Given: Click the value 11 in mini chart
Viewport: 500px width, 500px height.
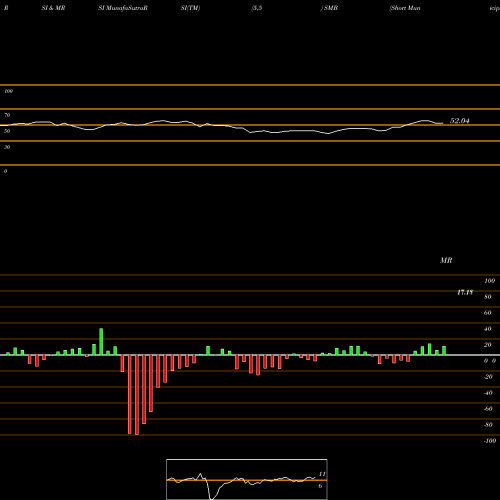Looking at the screenshot, I should coord(322,474).
